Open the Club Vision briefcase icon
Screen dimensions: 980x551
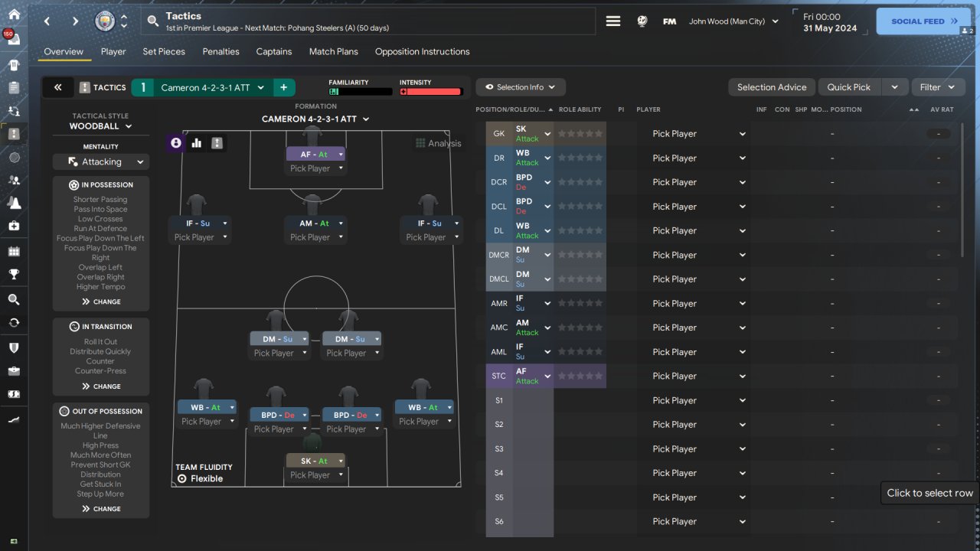pos(14,371)
